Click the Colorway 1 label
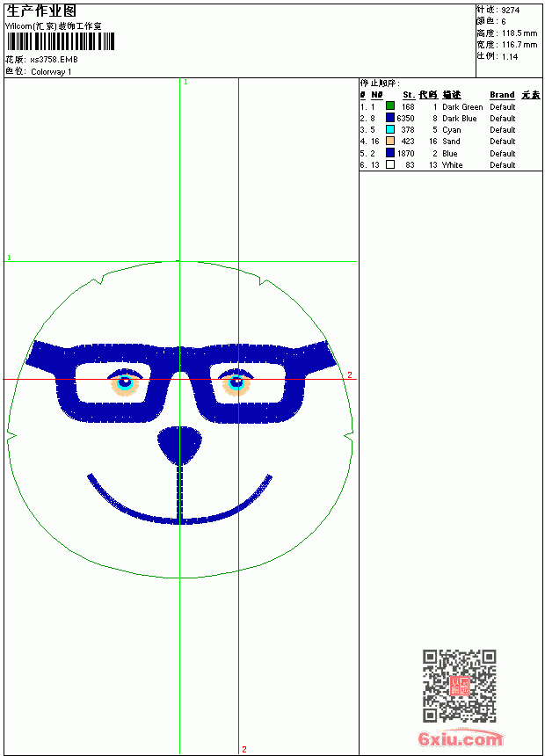 point(51,72)
